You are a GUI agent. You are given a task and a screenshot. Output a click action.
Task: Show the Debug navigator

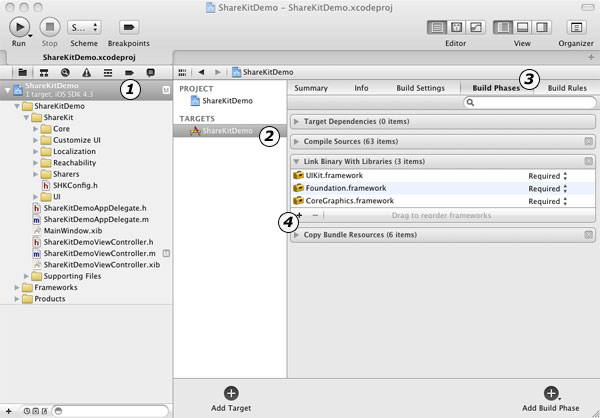[108, 72]
